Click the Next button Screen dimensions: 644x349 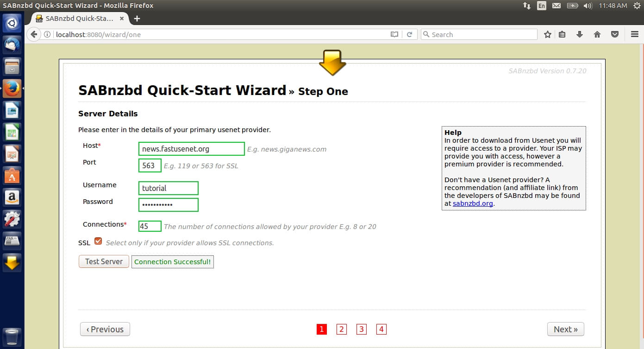click(x=565, y=329)
